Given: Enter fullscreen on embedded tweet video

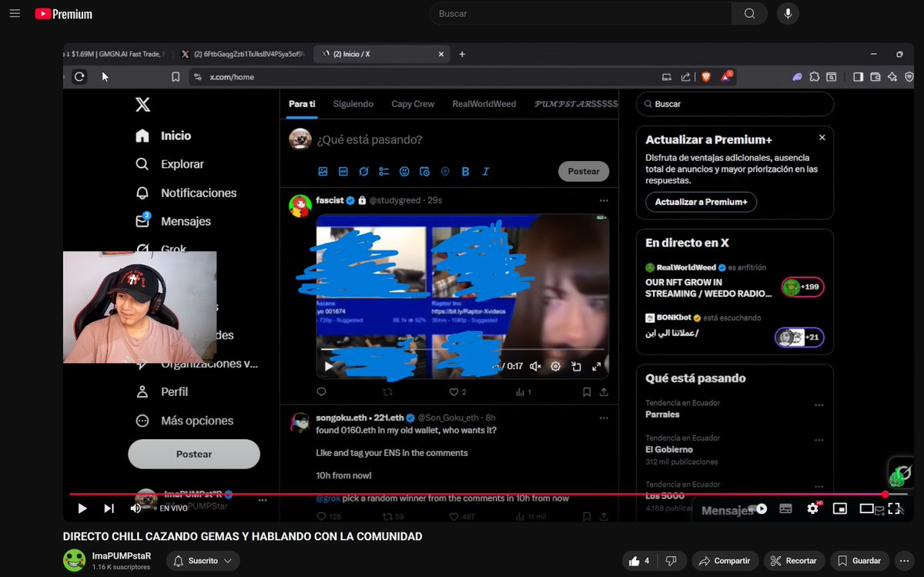Looking at the screenshot, I should click(x=596, y=367).
